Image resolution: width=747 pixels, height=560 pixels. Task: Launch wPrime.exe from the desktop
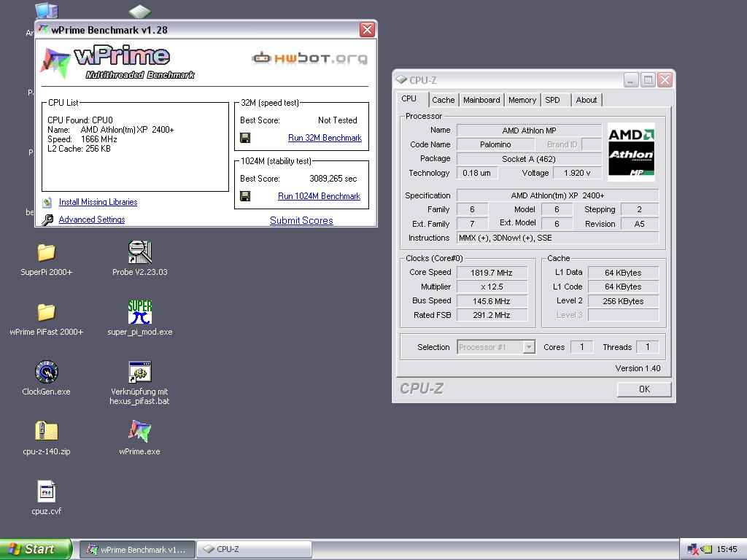pyautogui.click(x=139, y=432)
